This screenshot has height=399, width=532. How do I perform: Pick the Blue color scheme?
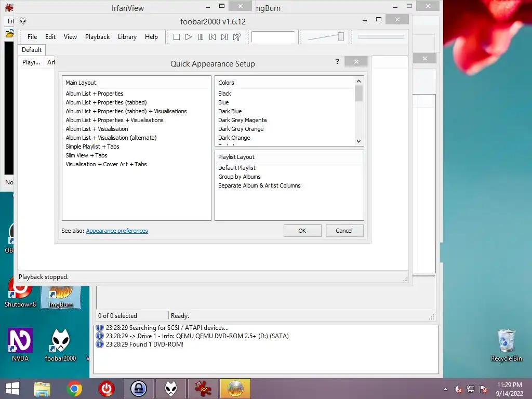coord(223,102)
